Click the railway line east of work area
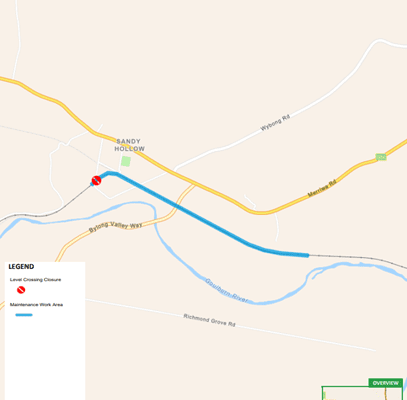 coord(358,258)
